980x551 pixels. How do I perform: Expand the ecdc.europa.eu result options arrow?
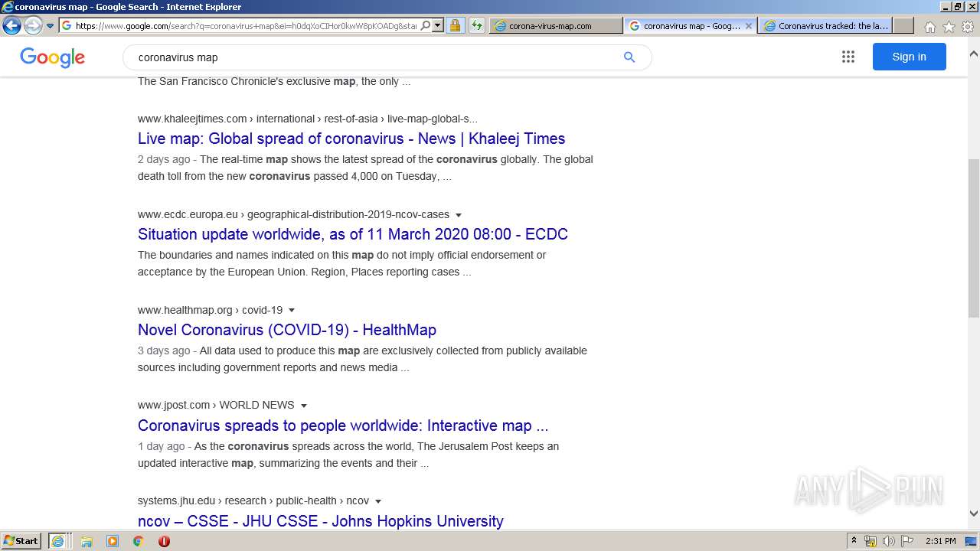coord(458,215)
